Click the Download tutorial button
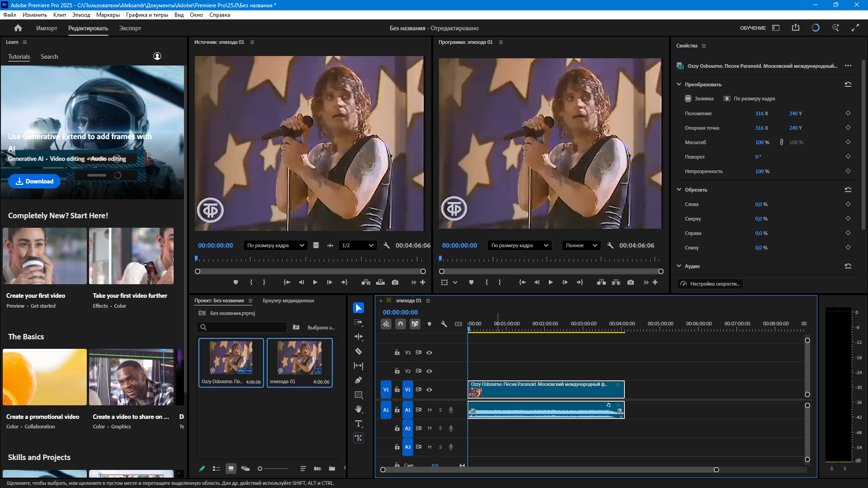Image resolution: width=868 pixels, height=488 pixels. [x=34, y=181]
